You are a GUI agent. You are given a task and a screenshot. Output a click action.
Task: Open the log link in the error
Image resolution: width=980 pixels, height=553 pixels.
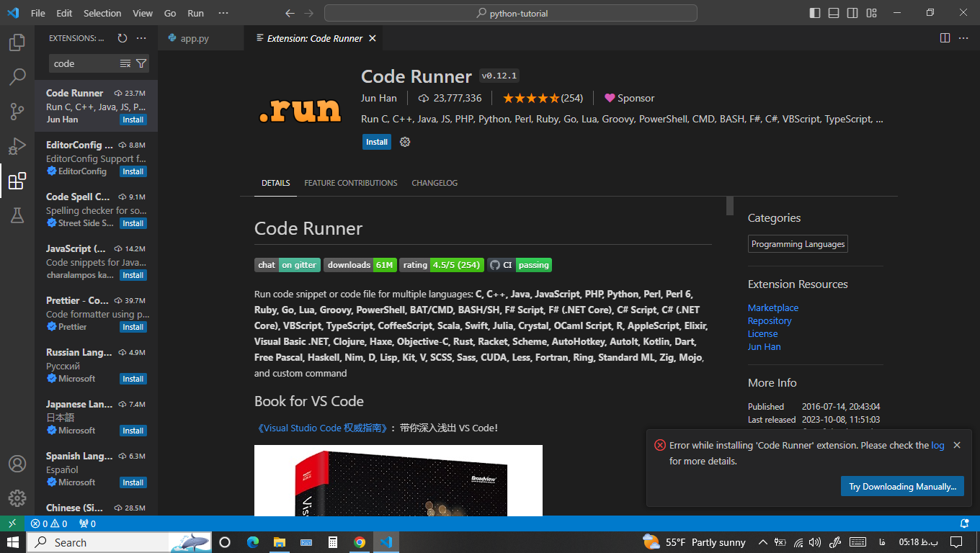[x=937, y=445]
